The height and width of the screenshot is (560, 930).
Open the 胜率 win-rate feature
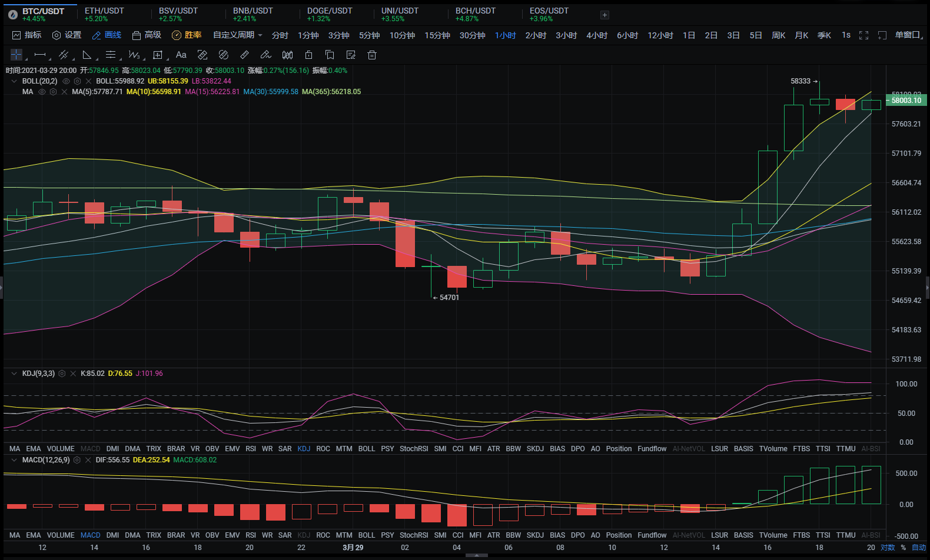click(x=187, y=35)
